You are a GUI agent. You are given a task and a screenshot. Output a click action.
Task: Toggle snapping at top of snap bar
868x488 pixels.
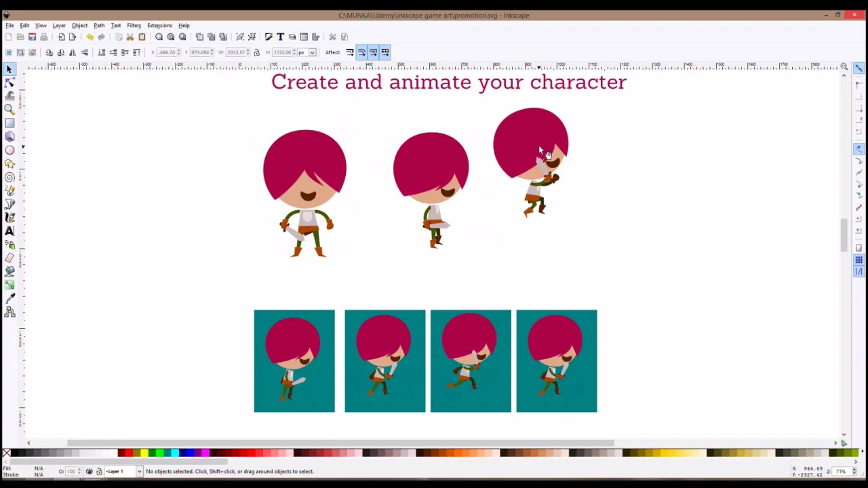(x=859, y=68)
